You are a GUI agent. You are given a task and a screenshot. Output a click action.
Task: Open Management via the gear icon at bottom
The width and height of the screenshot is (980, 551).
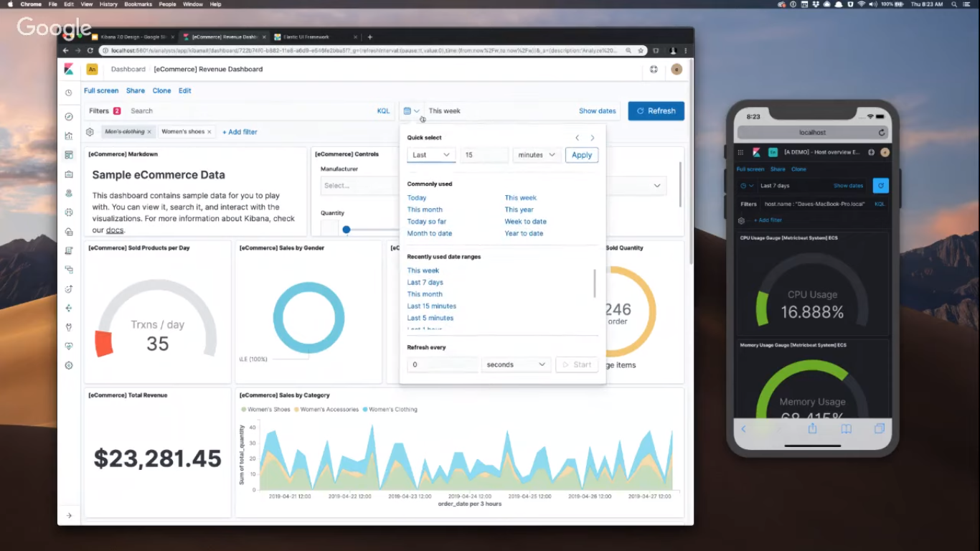pyautogui.click(x=69, y=365)
